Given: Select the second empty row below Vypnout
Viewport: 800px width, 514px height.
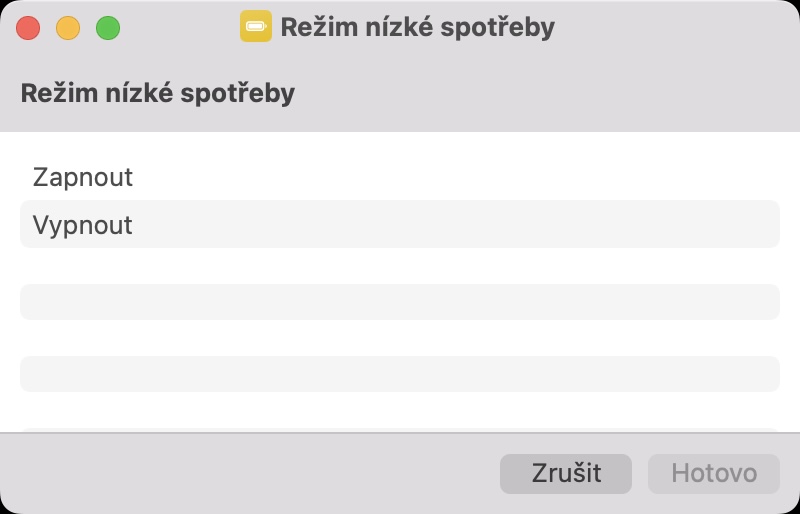Looking at the screenshot, I should (x=400, y=373).
